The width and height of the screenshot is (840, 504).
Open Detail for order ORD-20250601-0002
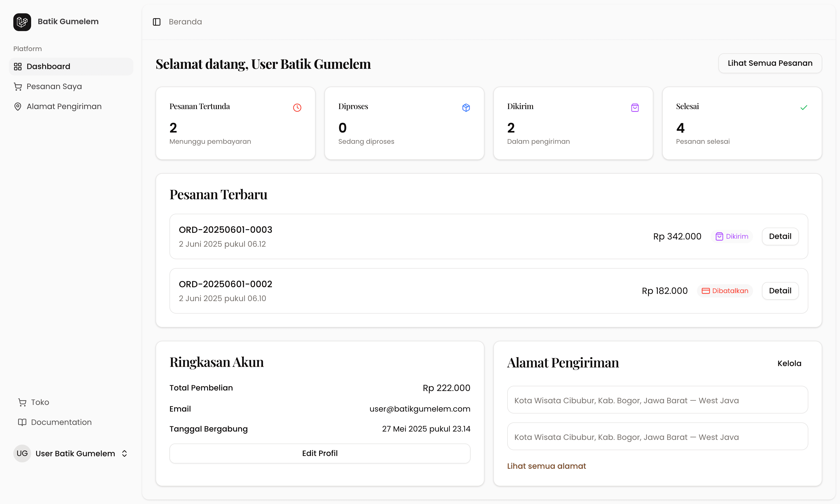780,291
